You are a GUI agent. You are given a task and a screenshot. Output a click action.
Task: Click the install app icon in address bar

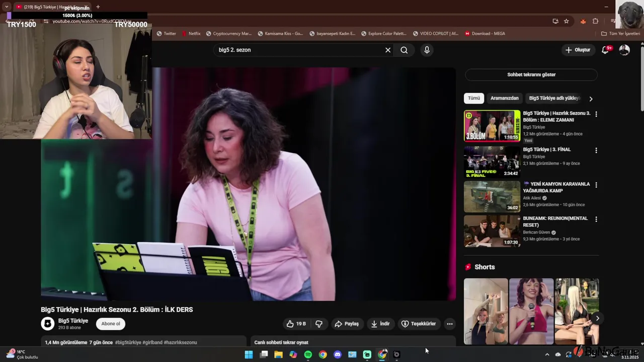tap(555, 21)
